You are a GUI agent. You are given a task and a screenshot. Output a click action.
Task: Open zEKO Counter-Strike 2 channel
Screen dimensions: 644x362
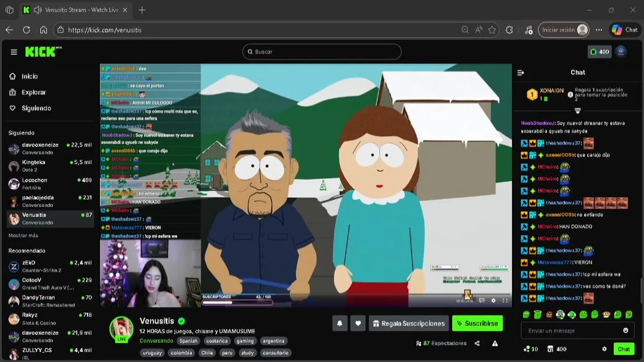50,266
